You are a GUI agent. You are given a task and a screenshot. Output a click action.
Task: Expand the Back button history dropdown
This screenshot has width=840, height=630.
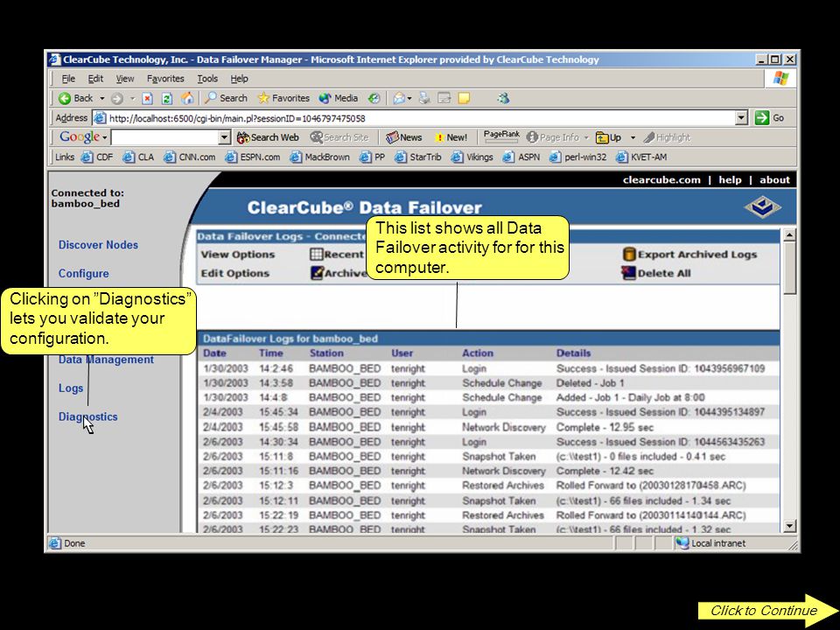[x=101, y=99]
